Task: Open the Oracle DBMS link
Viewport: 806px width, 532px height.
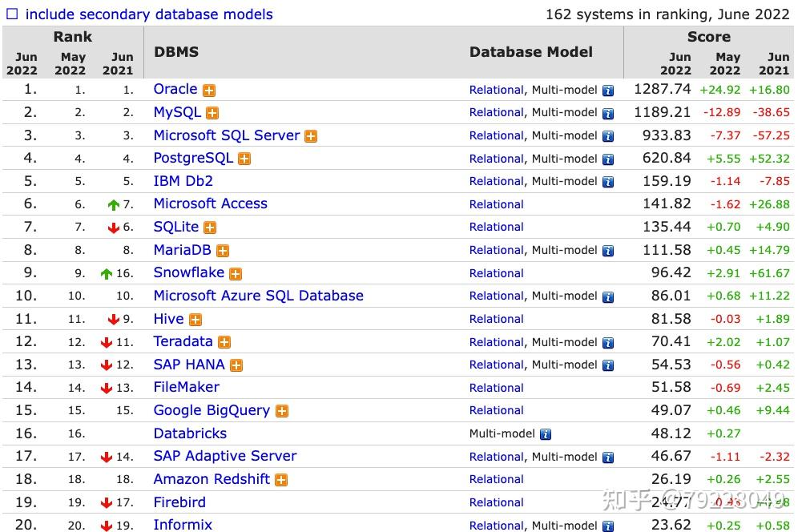Action: coord(175,89)
